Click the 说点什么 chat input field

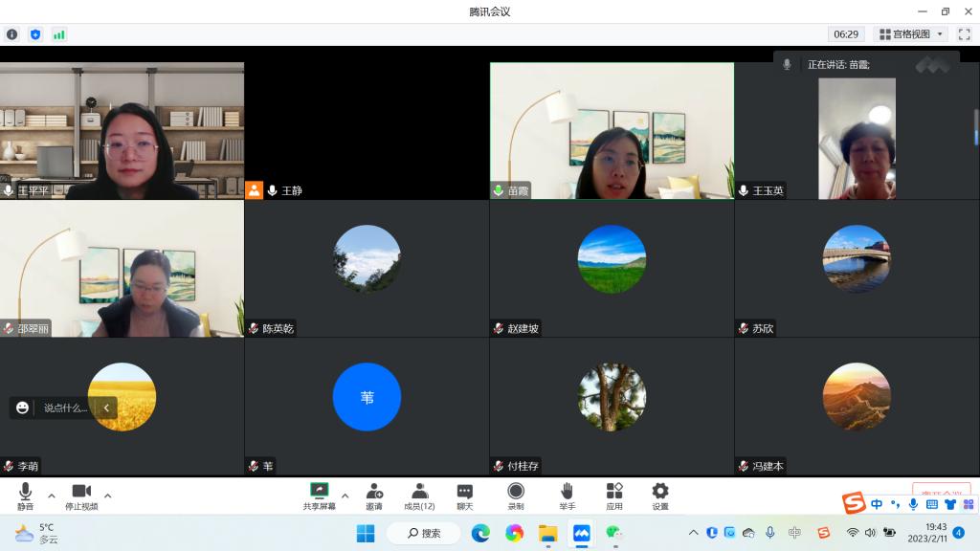point(65,408)
